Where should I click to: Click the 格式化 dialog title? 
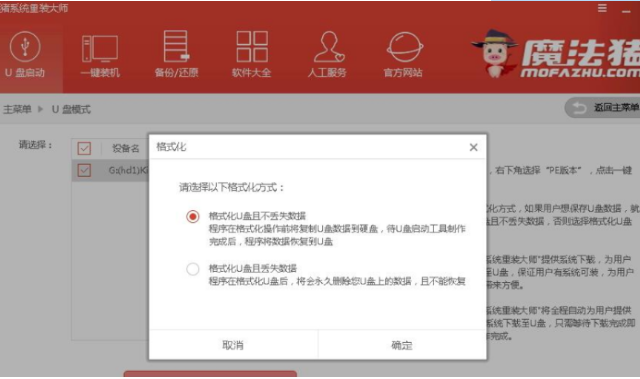click(171, 147)
